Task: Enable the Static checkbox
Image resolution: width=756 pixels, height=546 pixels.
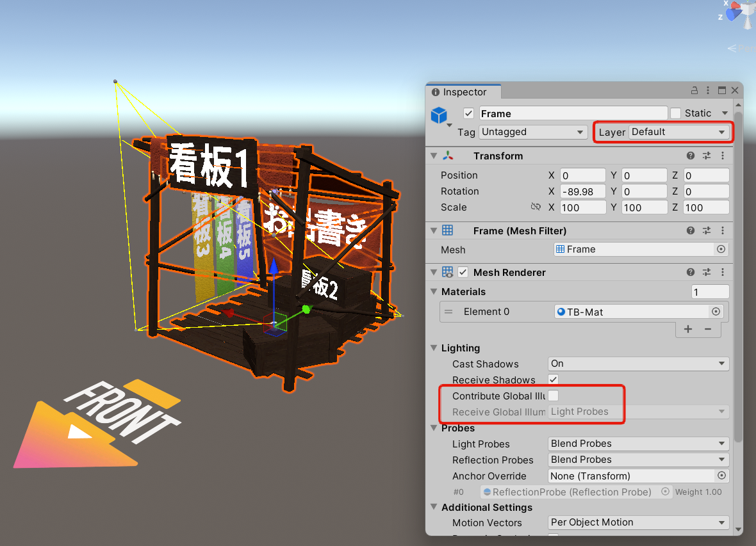Action: [675, 113]
